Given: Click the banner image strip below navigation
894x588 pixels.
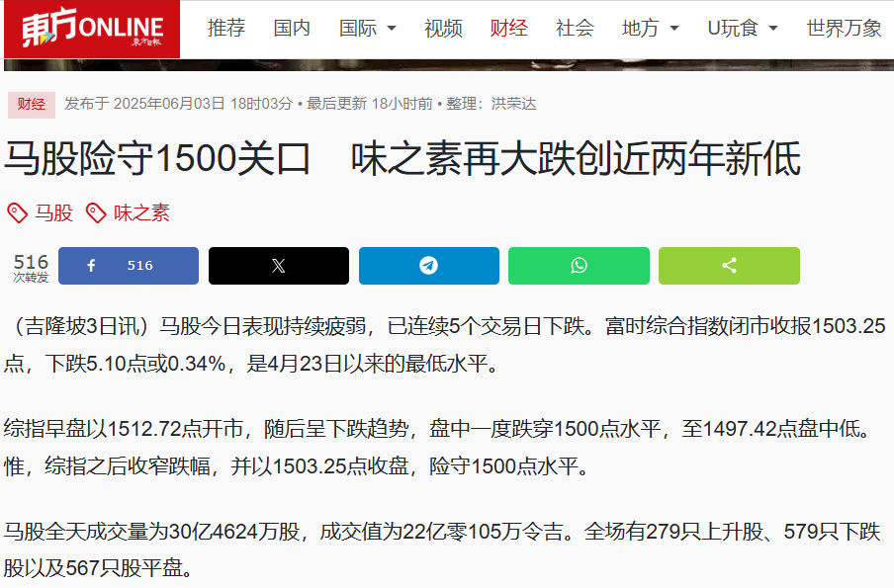Looking at the screenshot, I should tap(449, 65).
